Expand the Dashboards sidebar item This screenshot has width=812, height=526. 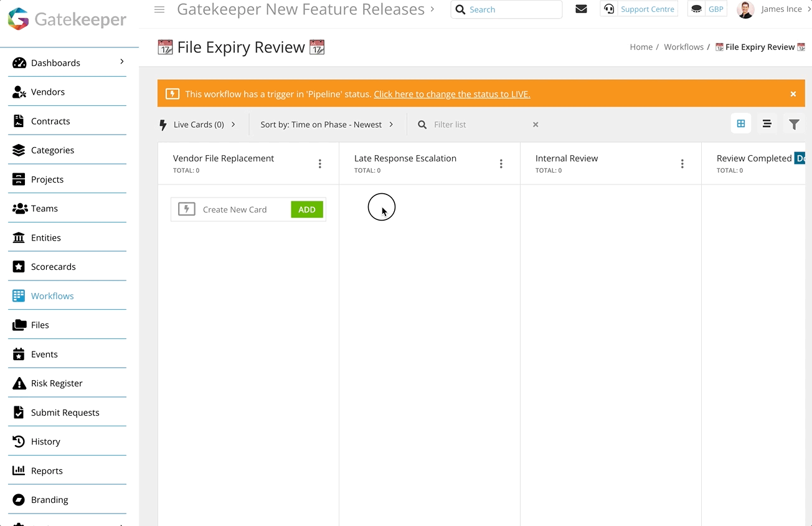(x=55, y=62)
